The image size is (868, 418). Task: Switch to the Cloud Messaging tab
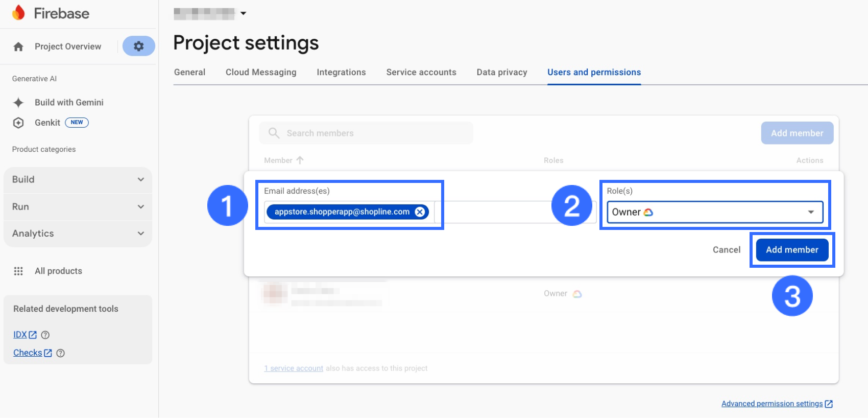261,72
